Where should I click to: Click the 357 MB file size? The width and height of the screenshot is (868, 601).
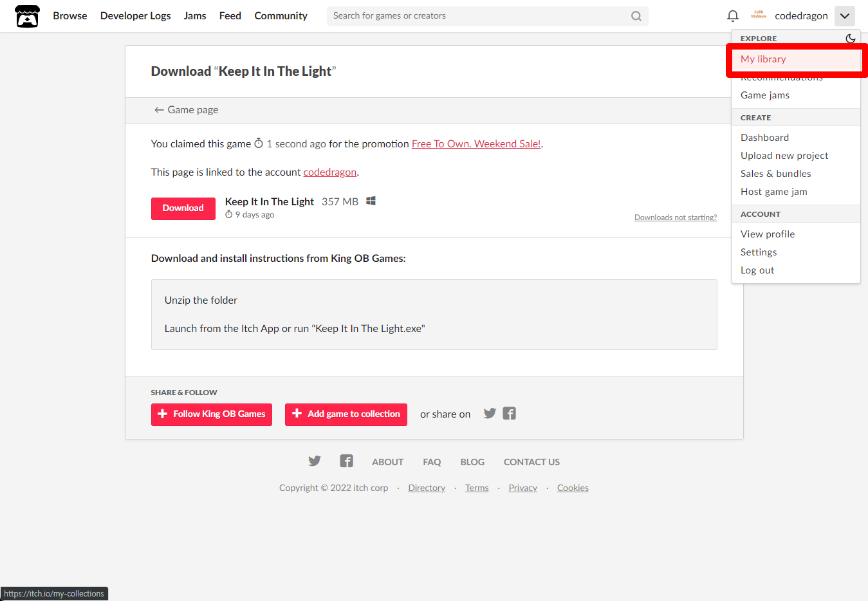coord(340,202)
